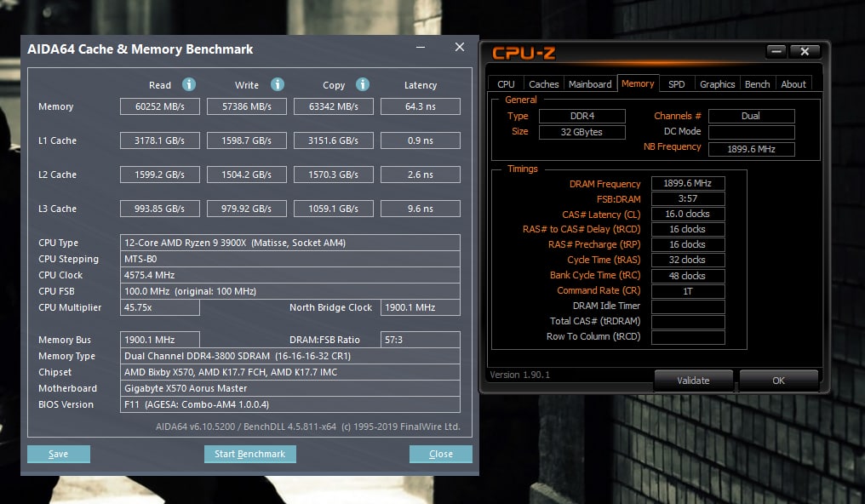Click L2 Cache latency 2.6 ns
This screenshot has height=504, width=865.
tap(421, 175)
